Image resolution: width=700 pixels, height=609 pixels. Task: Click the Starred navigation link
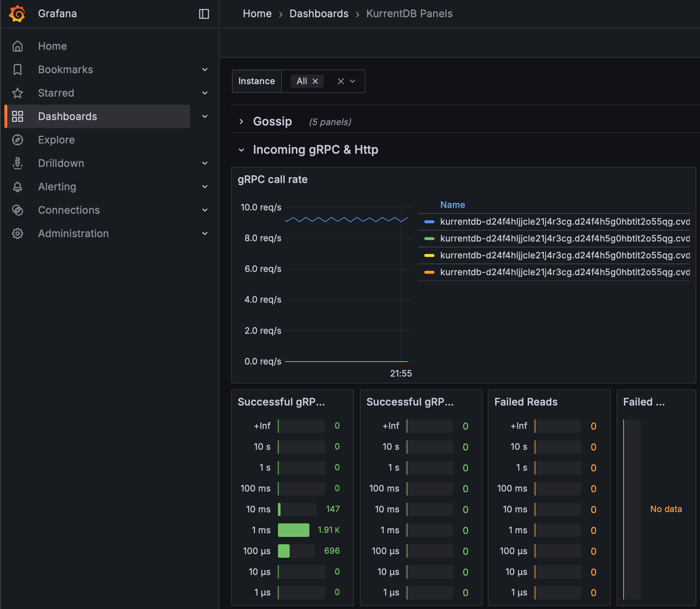pyautogui.click(x=56, y=93)
